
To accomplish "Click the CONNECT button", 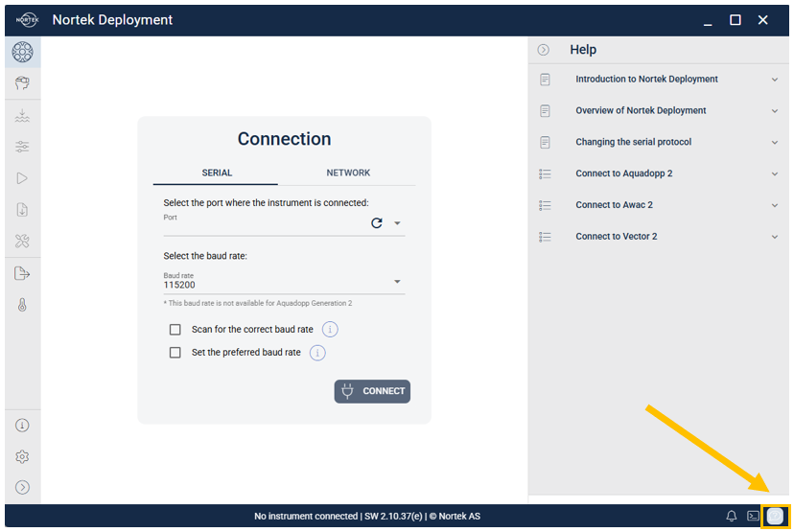I will [x=372, y=391].
